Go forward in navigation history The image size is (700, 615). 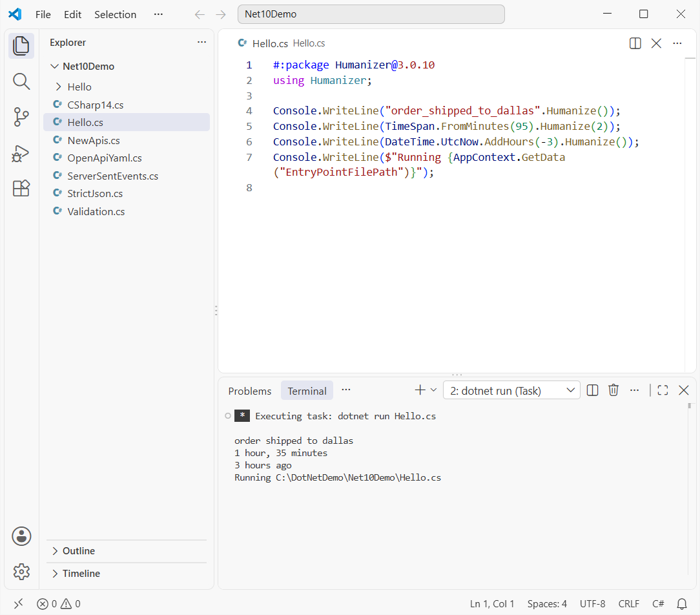tap(221, 15)
